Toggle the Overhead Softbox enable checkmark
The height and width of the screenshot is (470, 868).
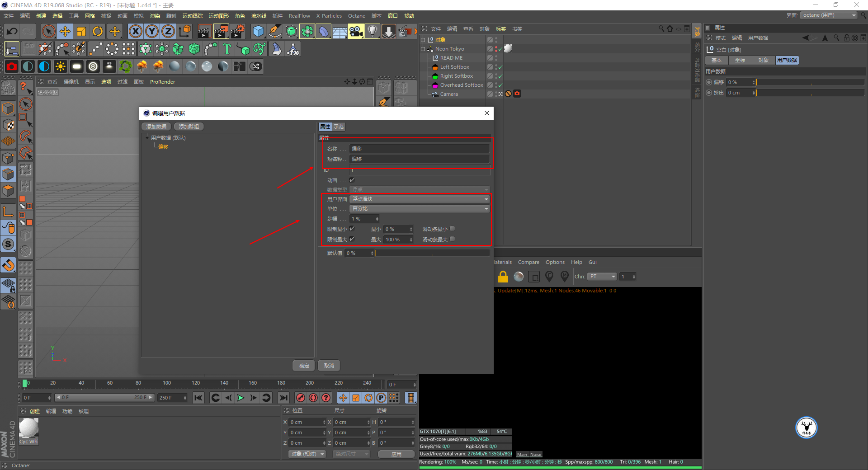pyautogui.click(x=500, y=85)
